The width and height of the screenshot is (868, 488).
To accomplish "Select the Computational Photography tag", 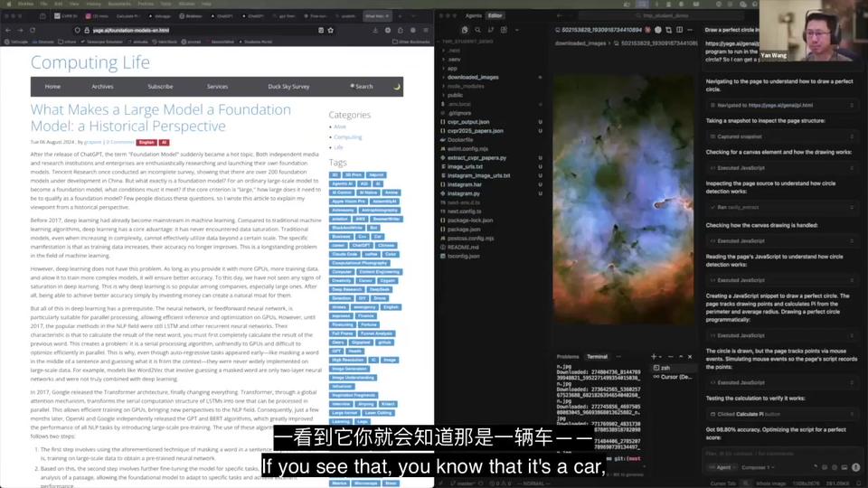I will [x=359, y=263].
